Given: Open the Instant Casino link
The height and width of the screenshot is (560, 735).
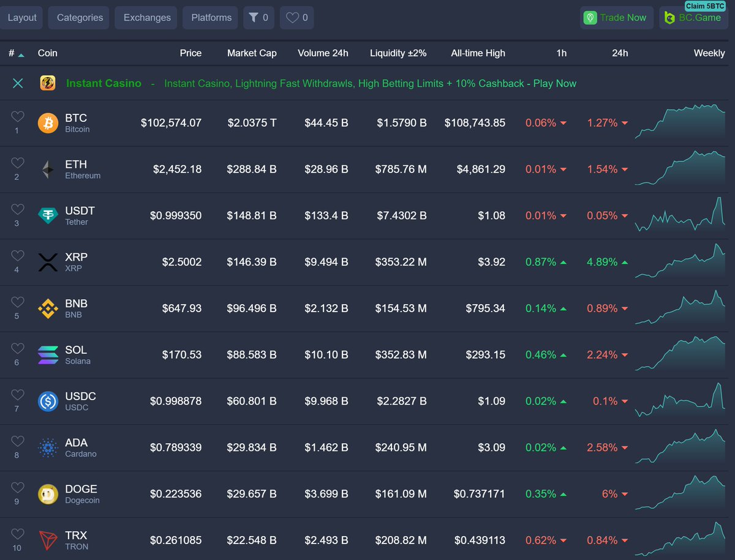Looking at the screenshot, I should [x=104, y=83].
